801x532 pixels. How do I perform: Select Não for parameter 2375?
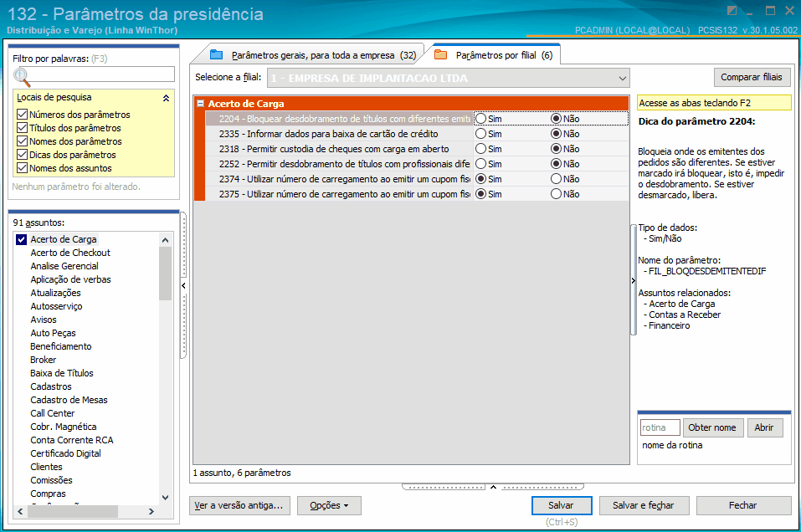click(x=557, y=194)
